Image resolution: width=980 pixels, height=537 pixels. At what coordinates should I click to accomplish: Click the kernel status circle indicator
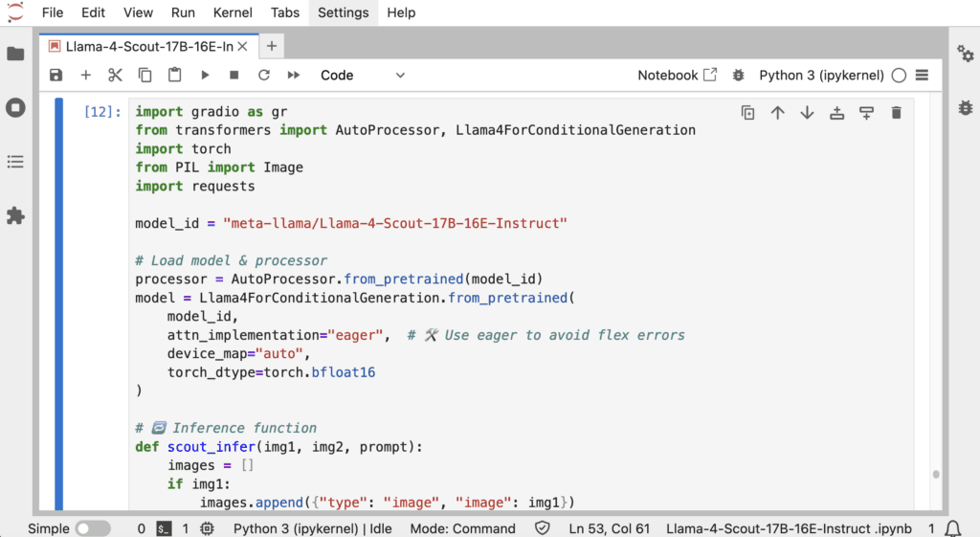pyautogui.click(x=899, y=75)
